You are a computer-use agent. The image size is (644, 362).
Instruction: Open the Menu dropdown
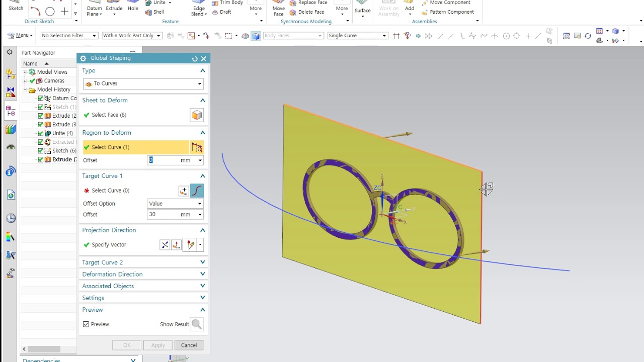[x=20, y=35]
